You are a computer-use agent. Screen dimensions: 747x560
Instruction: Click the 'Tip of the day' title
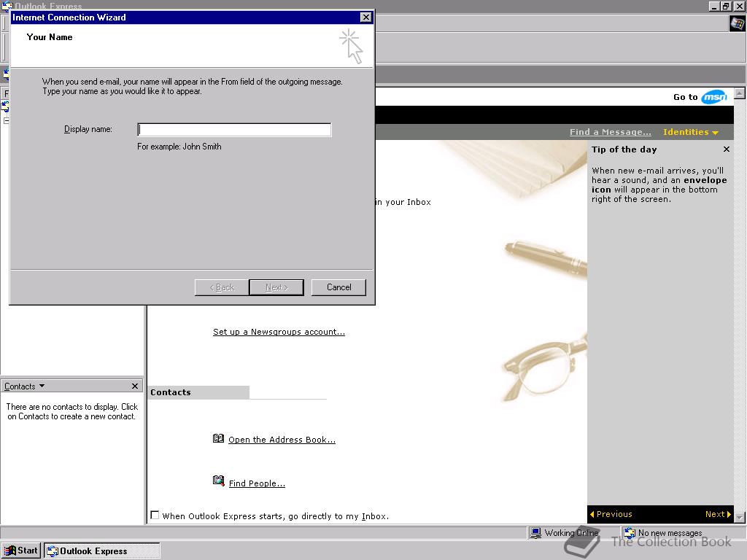pyautogui.click(x=624, y=149)
